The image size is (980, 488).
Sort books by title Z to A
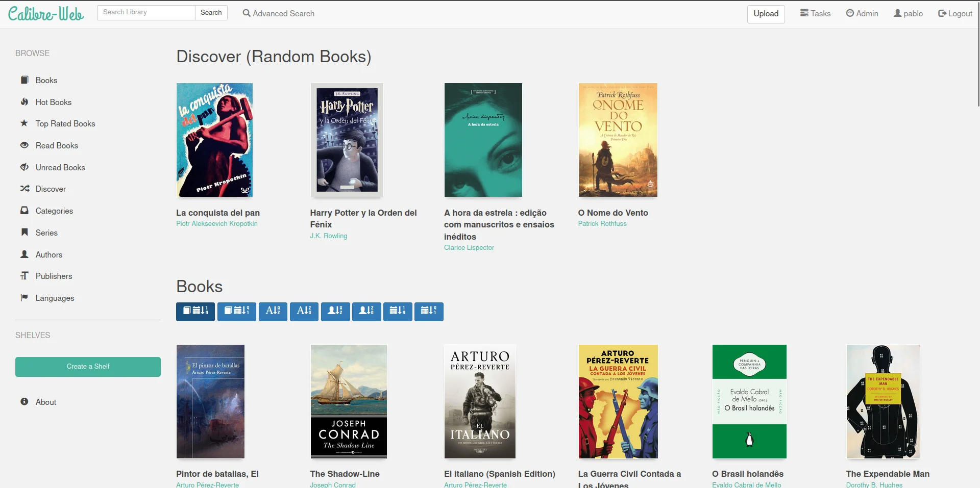click(304, 312)
